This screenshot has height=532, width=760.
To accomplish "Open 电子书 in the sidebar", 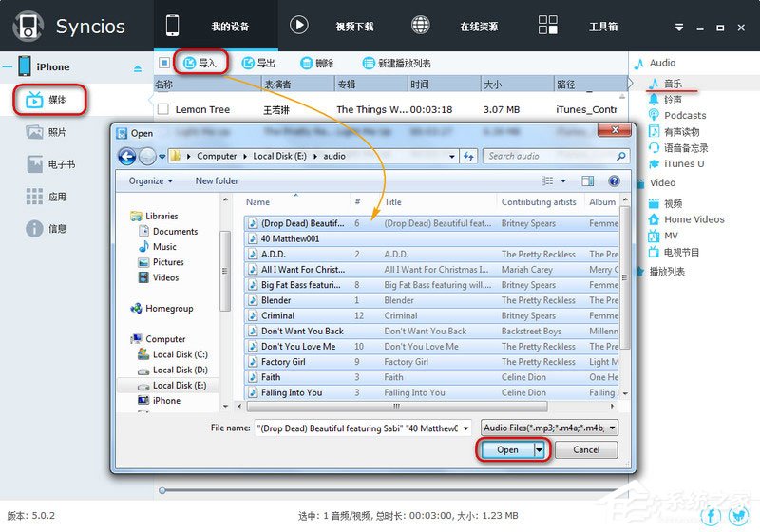I will [51, 164].
